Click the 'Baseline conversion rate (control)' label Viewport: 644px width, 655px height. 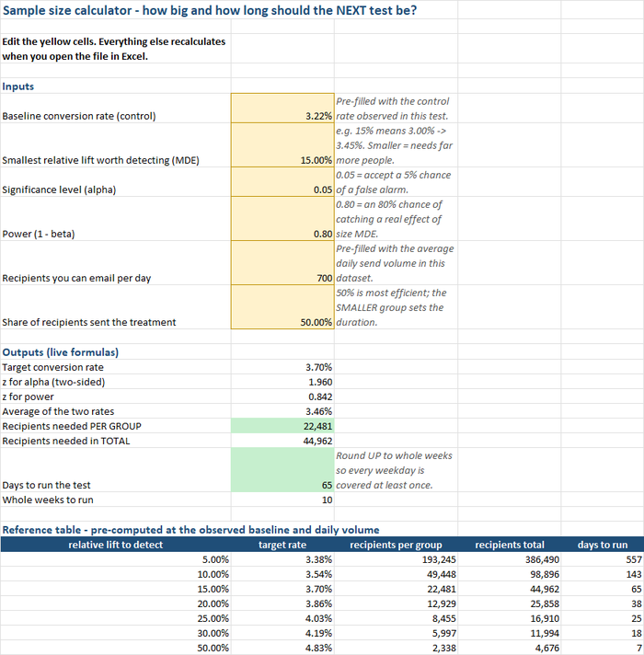pyautogui.click(x=79, y=116)
